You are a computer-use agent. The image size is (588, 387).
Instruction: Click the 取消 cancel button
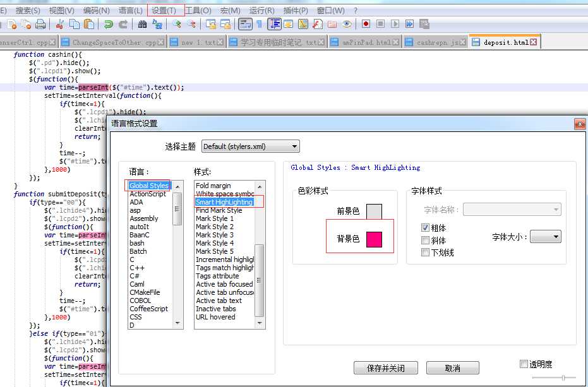pos(453,368)
